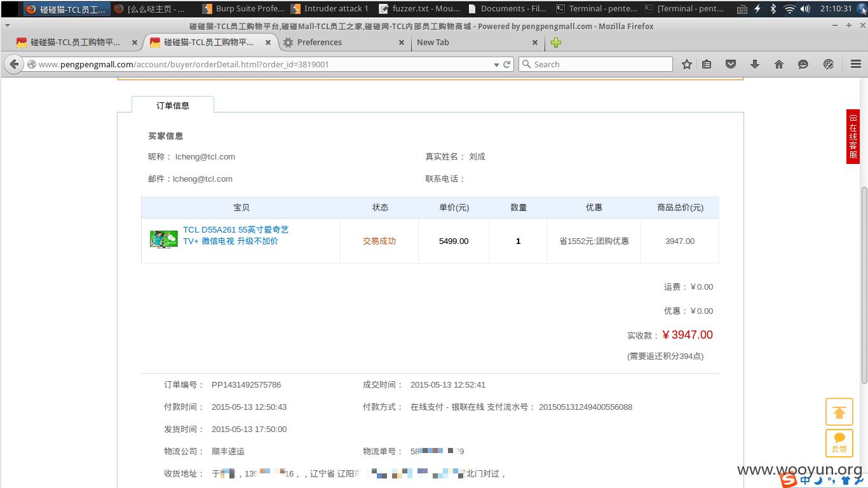Show bookmarks list icon in toolbar
The height and width of the screenshot is (488, 868).
tap(707, 64)
